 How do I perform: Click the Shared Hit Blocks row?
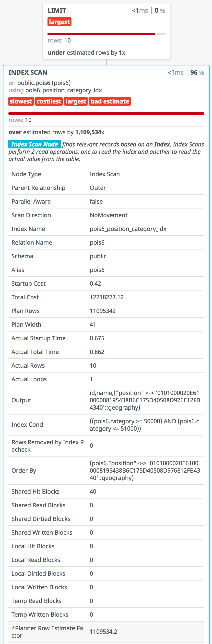(x=106, y=491)
